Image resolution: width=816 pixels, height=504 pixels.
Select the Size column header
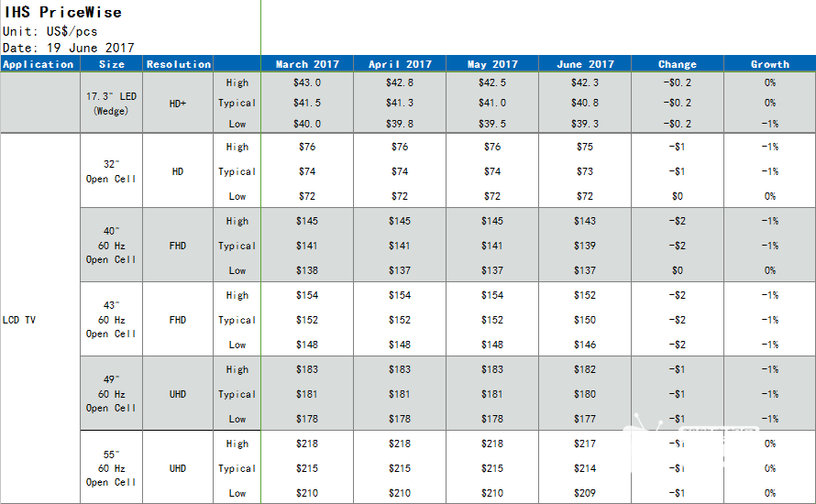(111, 64)
